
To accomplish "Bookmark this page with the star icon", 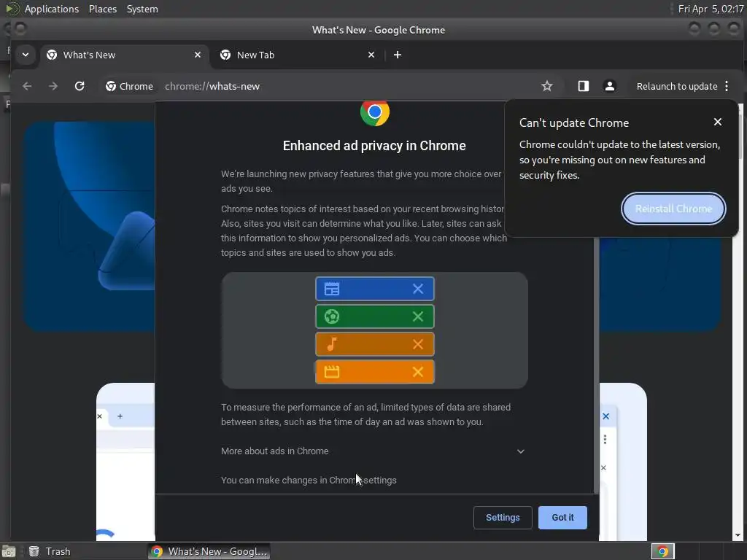I will tap(547, 86).
